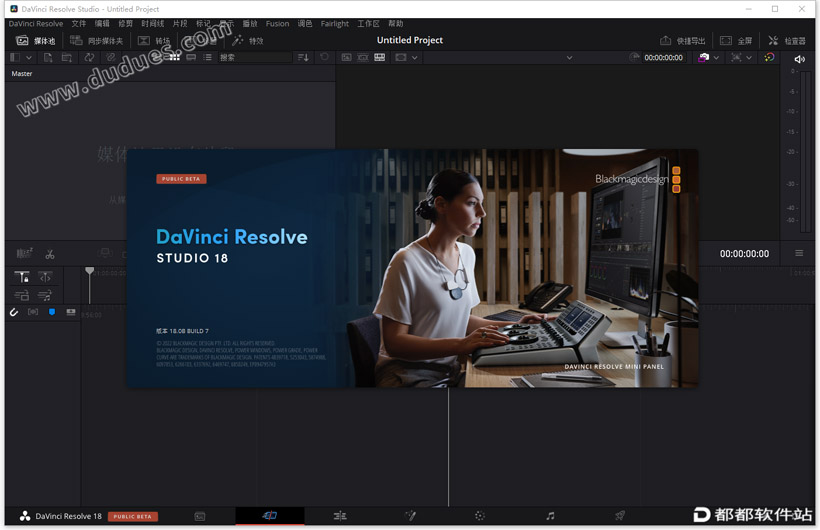Open the timeline selector dropdown chevron
The image size is (820, 530).
click(569, 58)
